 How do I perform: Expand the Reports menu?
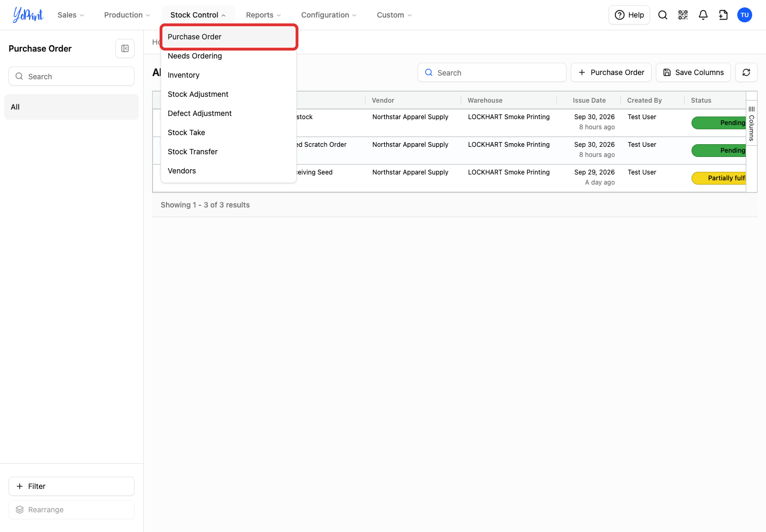(x=263, y=15)
